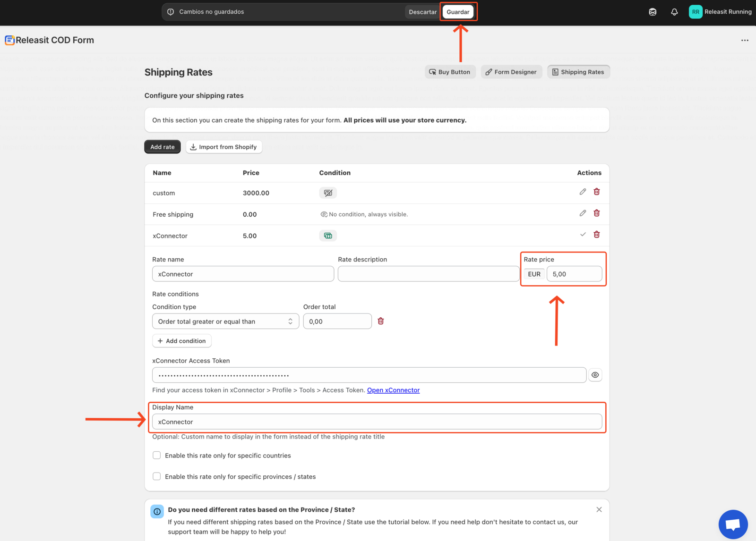
Task: Open the Shopify sidekick assistant icon
Action: tap(653, 12)
